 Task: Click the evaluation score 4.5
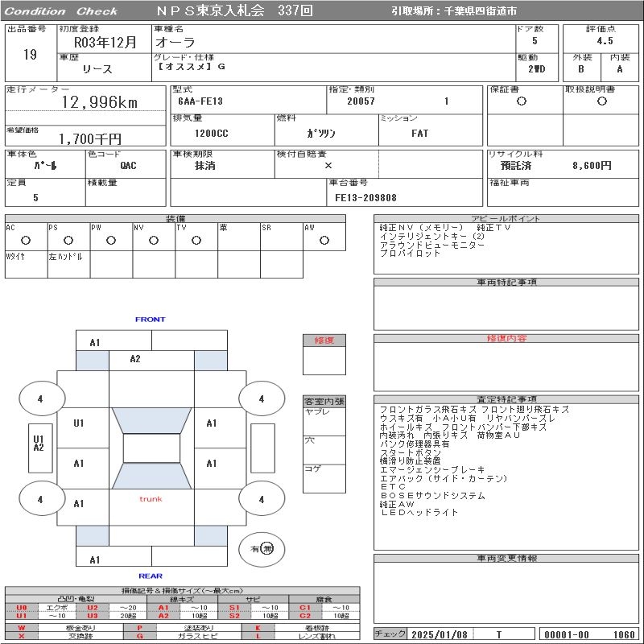[605, 41]
